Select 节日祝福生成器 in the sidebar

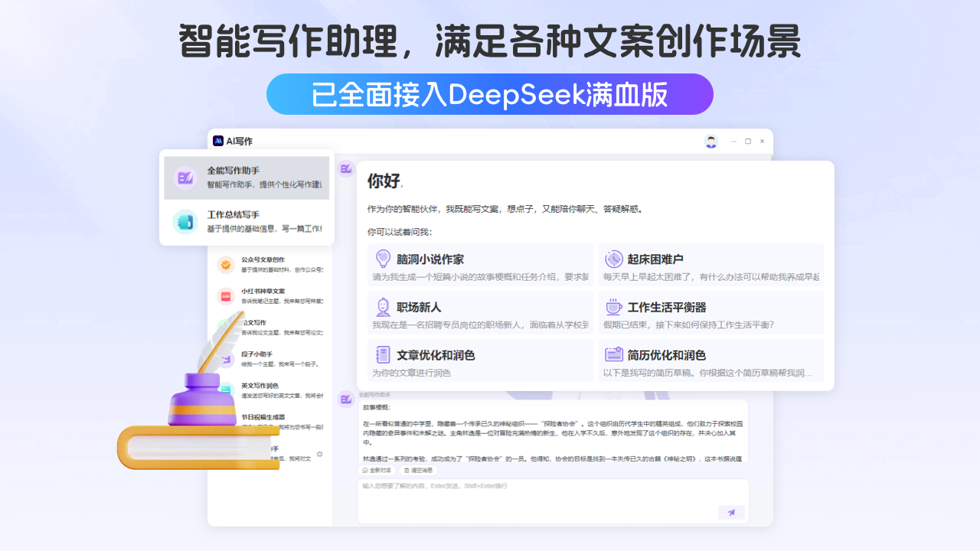[263, 417]
